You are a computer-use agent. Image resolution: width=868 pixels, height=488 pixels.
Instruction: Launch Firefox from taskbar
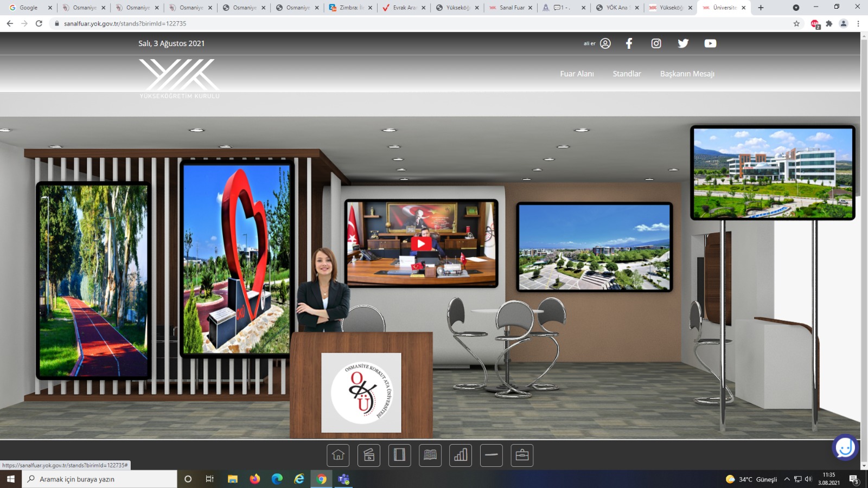click(x=255, y=479)
